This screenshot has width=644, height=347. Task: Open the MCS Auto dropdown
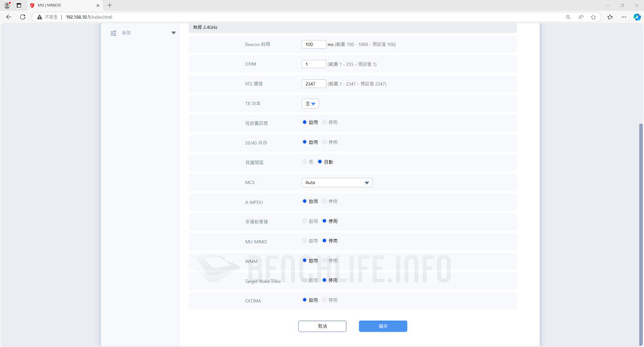point(337,182)
